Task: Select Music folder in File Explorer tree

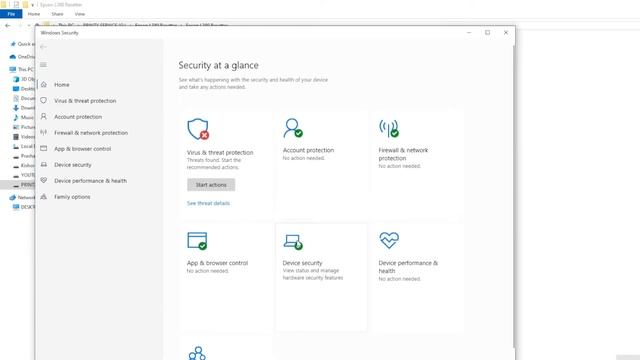Action: [x=24, y=118]
